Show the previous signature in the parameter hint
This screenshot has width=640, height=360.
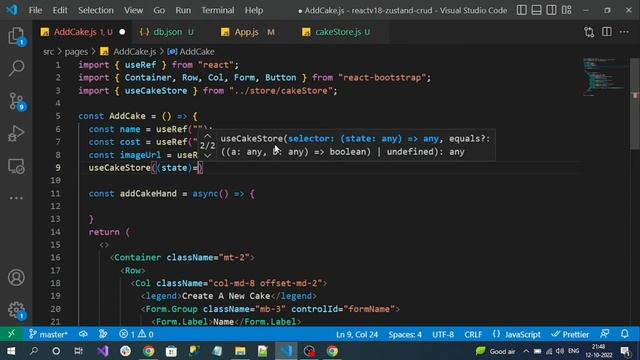[207, 136]
